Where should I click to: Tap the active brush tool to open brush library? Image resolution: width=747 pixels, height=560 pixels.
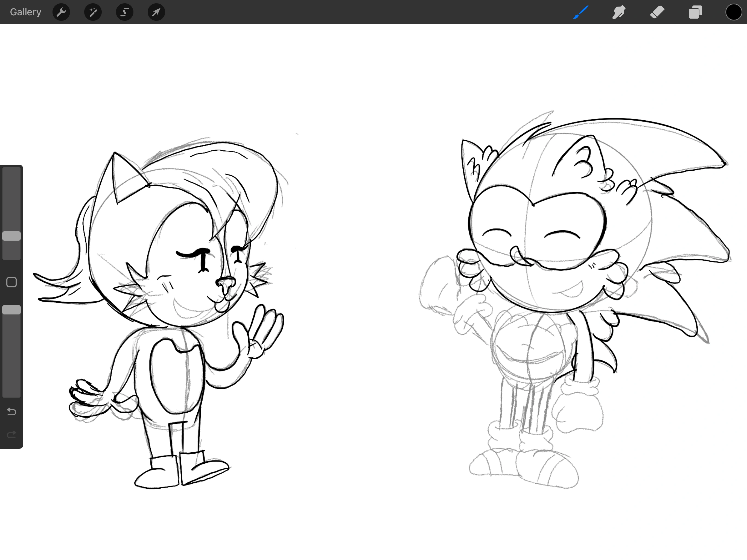[580, 12]
